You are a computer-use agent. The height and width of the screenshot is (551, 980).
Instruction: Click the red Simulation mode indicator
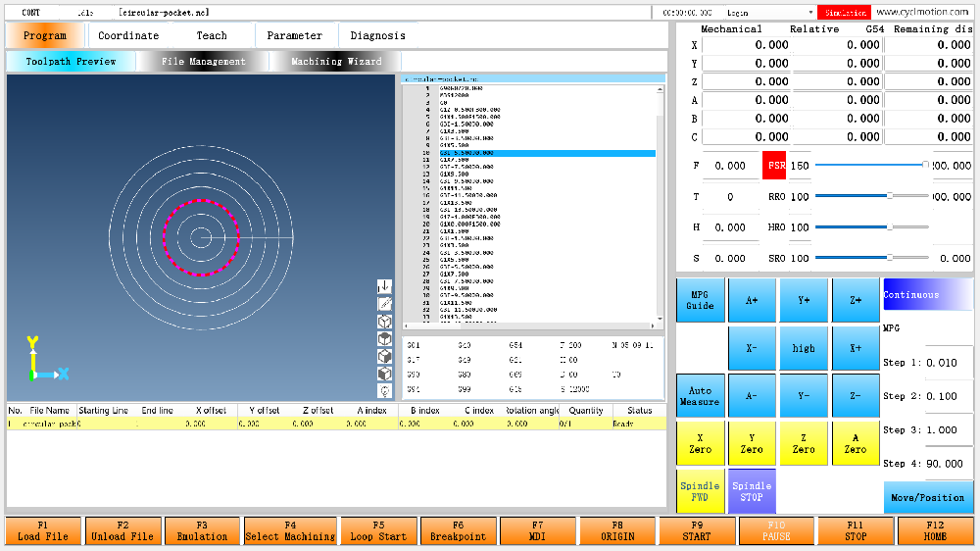pos(845,13)
